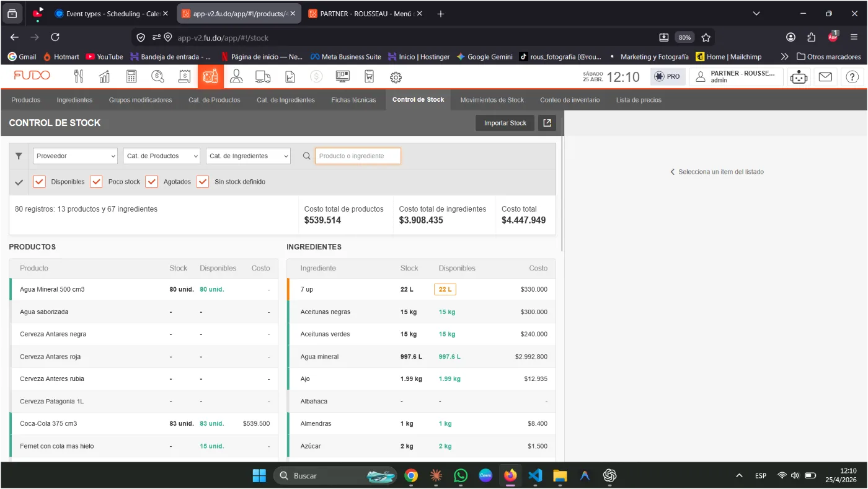Viewport: 868px width, 489px height.
Task: Open the mobile shopping cart icon
Action: [370, 77]
